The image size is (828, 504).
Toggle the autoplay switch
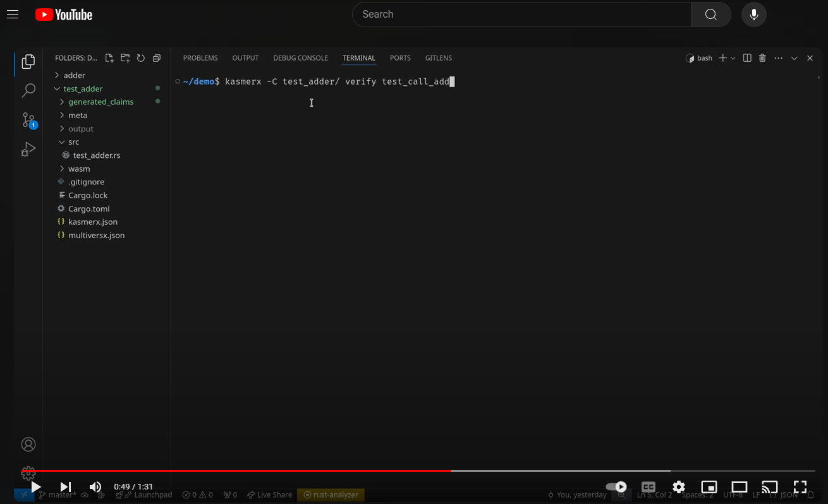[616, 487]
